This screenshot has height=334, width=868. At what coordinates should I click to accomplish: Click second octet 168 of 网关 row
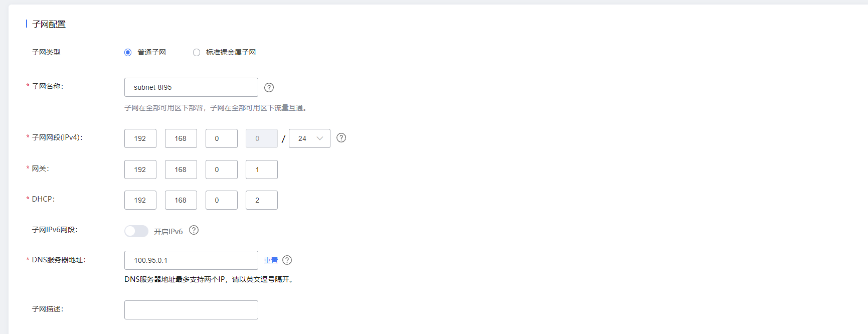pos(181,170)
